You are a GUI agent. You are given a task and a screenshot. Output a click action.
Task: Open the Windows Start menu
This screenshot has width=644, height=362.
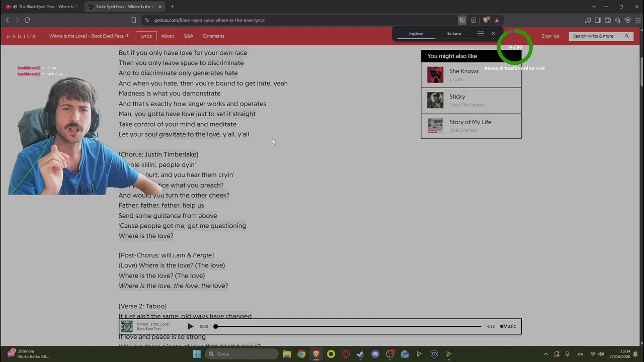click(x=197, y=354)
